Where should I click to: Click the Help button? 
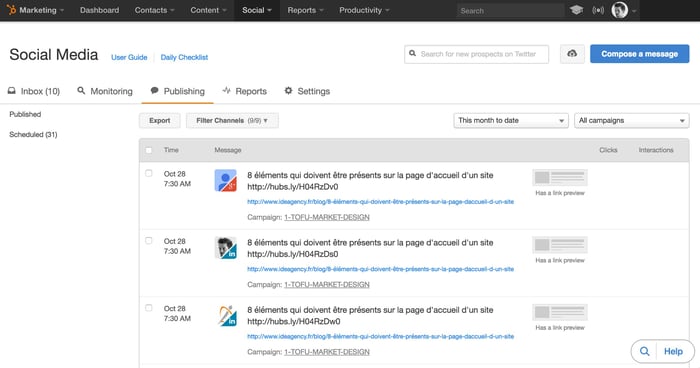click(x=673, y=351)
